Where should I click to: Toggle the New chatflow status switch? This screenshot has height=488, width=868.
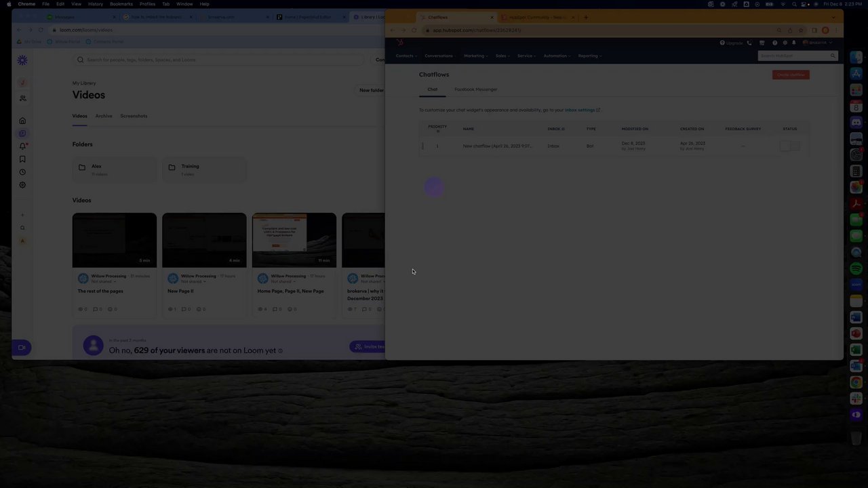790,146
